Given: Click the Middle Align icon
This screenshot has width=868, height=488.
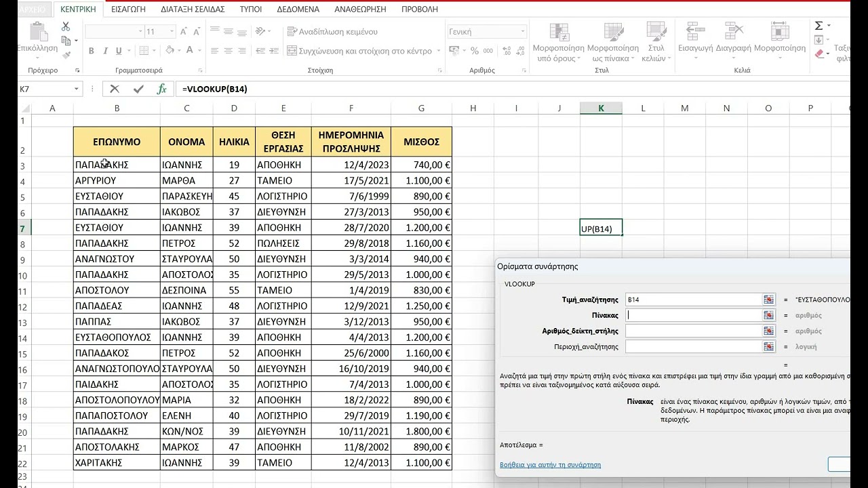Looking at the screenshot, I should (229, 31).
